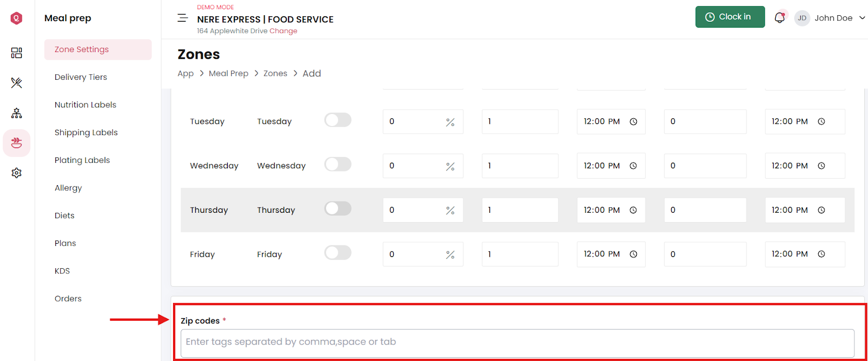Click percent icon in Friday row
The image size is (868, 361).
[450, 255]
